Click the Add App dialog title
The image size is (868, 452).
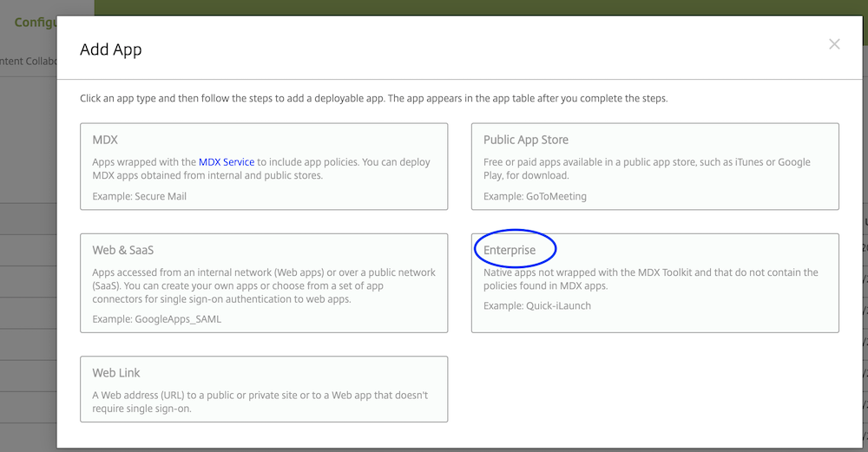point(111,49)
